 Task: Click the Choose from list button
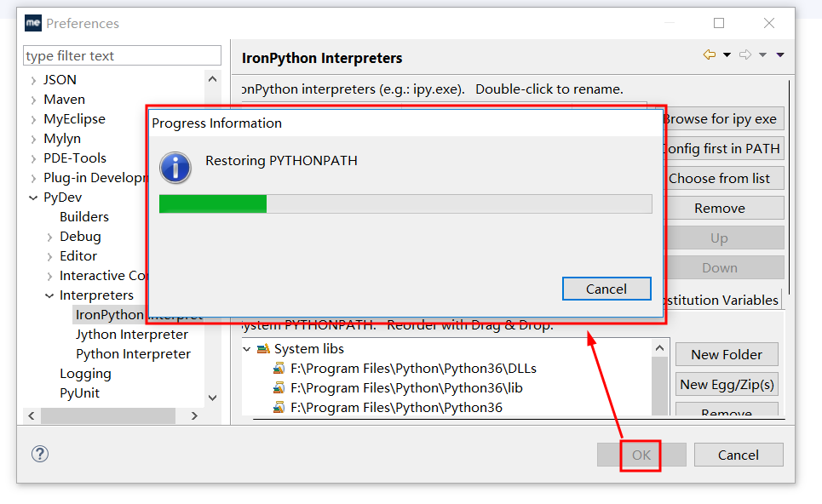(x=724, y=179)
